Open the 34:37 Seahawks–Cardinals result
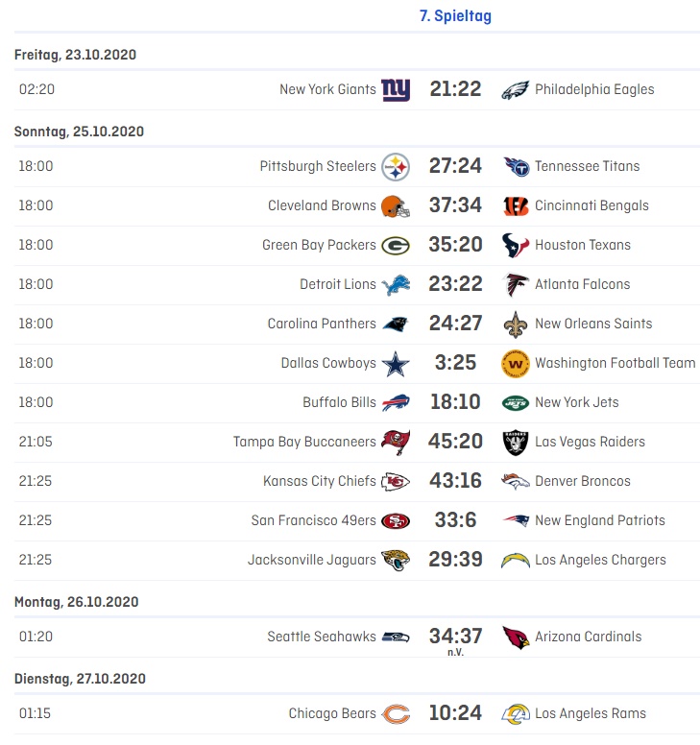 [455, 636]
